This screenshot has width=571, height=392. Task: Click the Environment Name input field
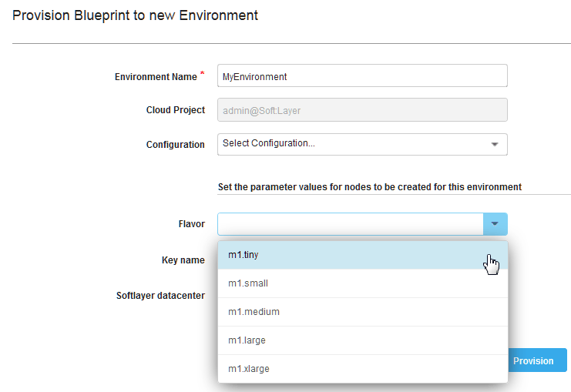coord(362,75)
